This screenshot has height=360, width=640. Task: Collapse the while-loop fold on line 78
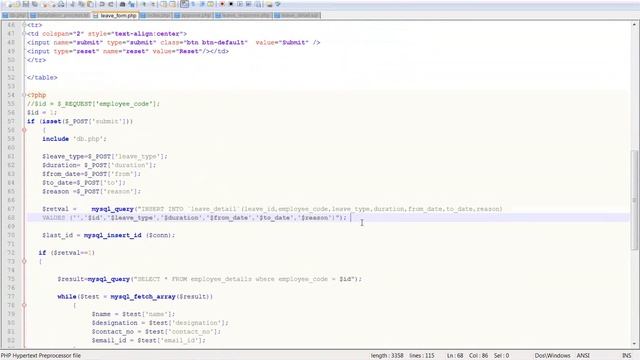pos(24,305)
